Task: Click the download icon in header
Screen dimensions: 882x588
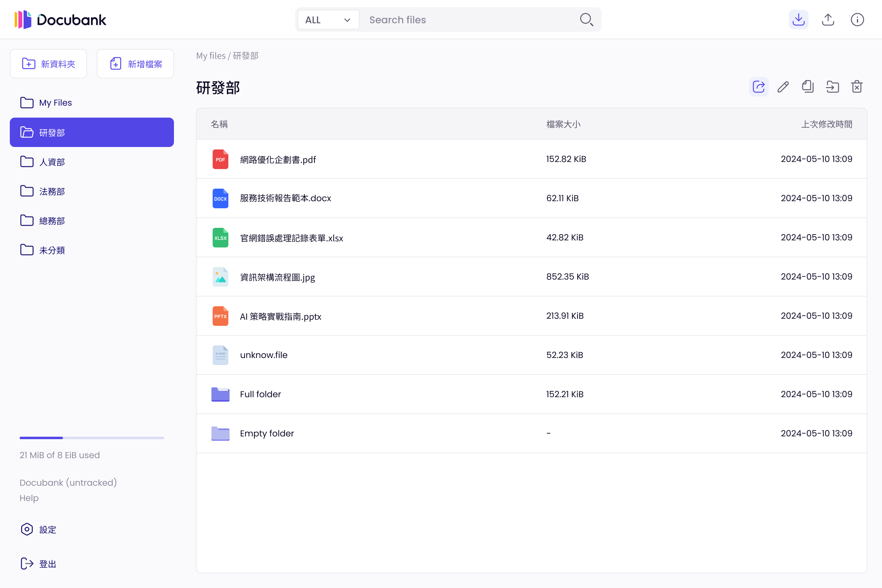Action: 798,20
